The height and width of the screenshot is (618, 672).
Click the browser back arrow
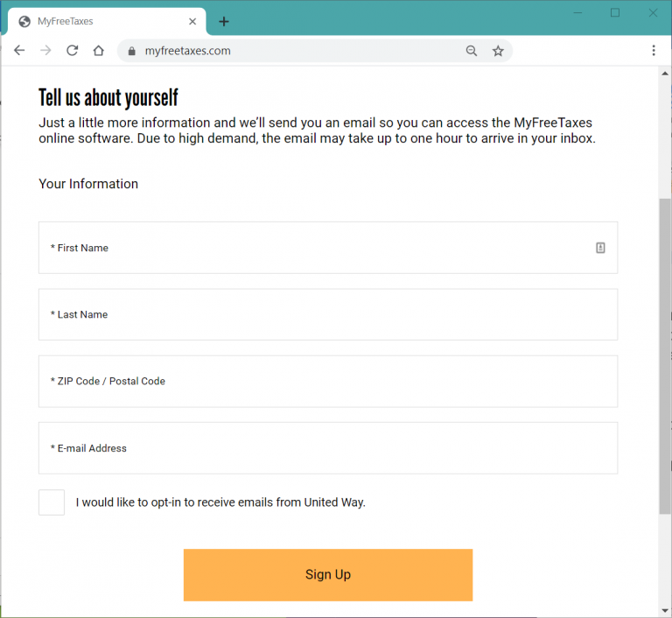(19, 51)
